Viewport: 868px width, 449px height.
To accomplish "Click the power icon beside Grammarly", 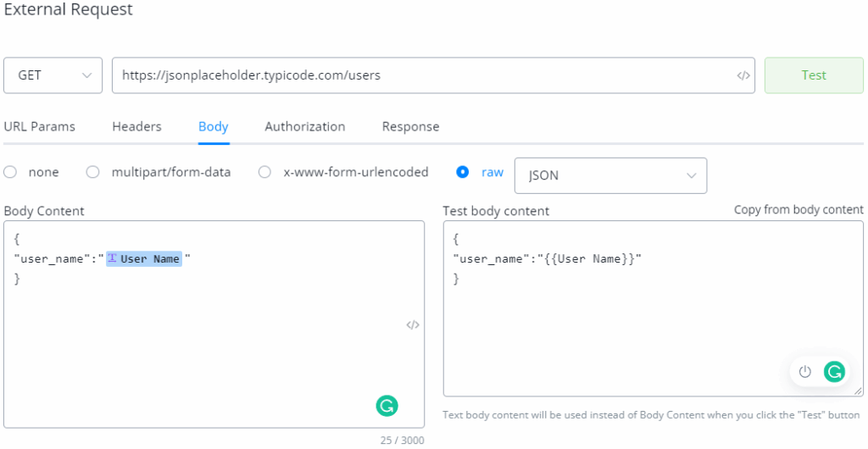I will [805, 371].
